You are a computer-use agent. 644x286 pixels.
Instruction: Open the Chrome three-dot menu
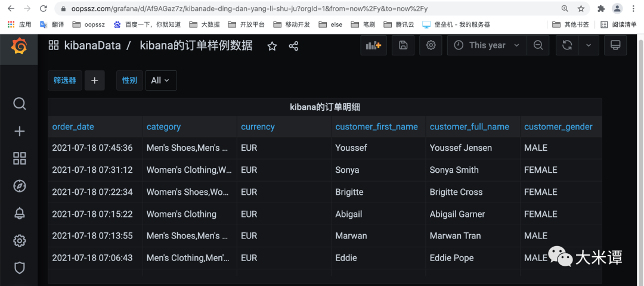click(x=633, y=8)
